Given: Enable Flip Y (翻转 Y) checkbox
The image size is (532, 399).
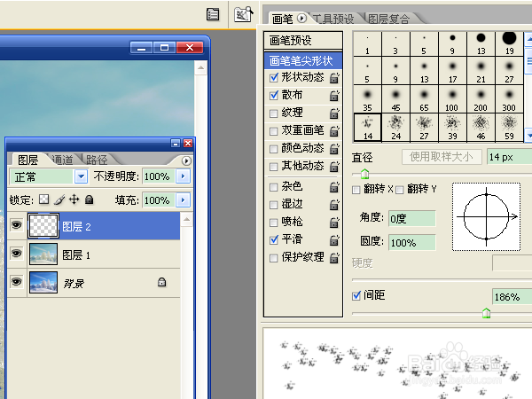Looking at the screenshot, I should (x=399, y=190).
